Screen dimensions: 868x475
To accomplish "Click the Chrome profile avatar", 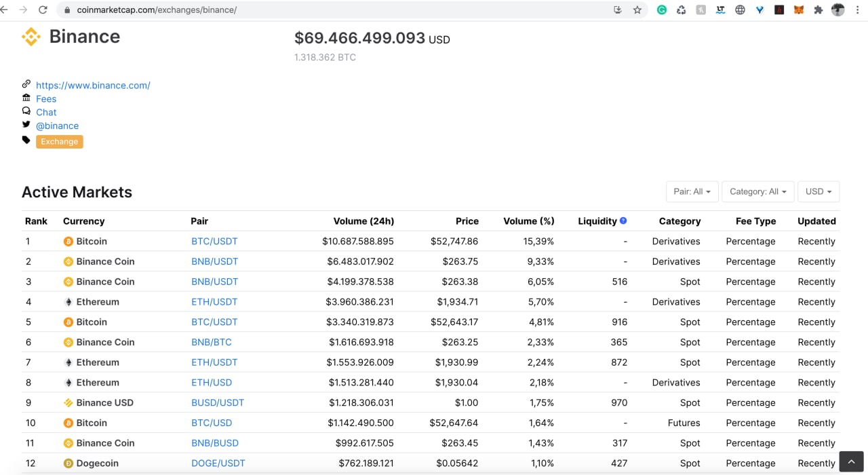I will 838,10.
